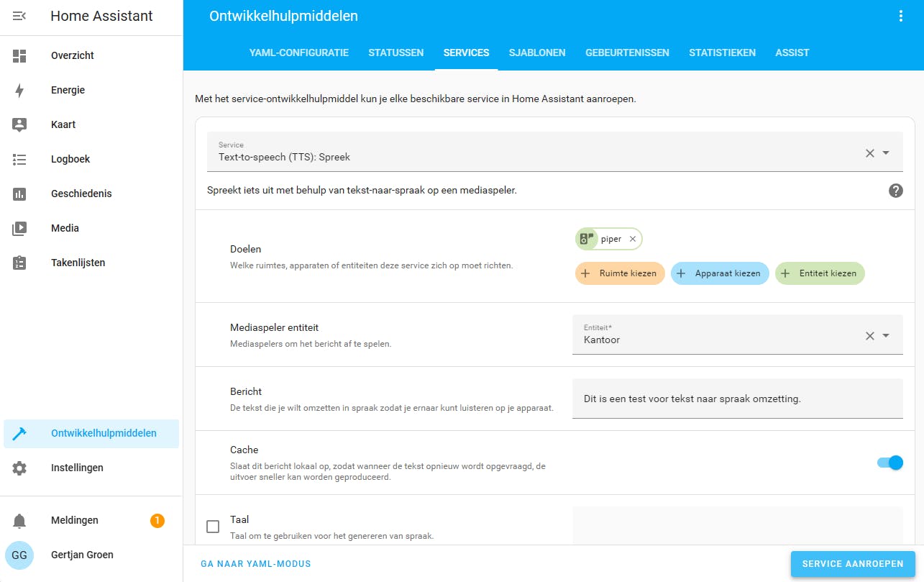Click the Kaart map icon
Image resolution: width=924 pixels, height=582 pixels.
pos(19,124)
